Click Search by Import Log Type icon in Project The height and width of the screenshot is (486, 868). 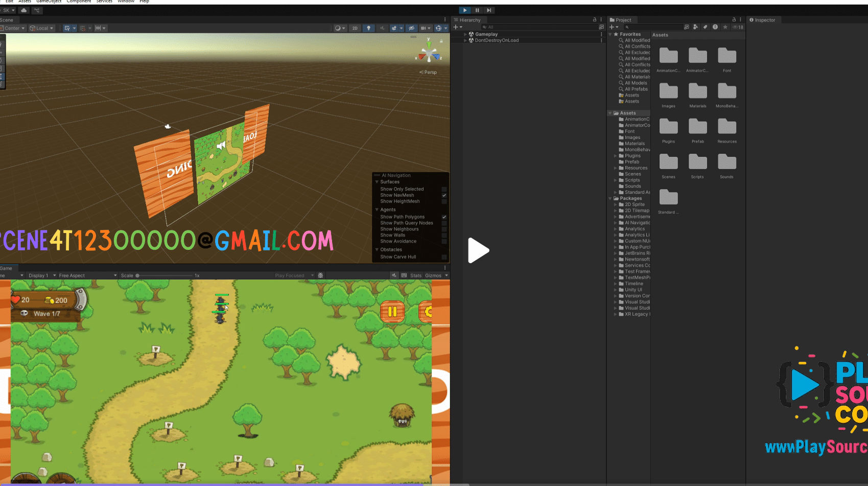pos(715,27)
